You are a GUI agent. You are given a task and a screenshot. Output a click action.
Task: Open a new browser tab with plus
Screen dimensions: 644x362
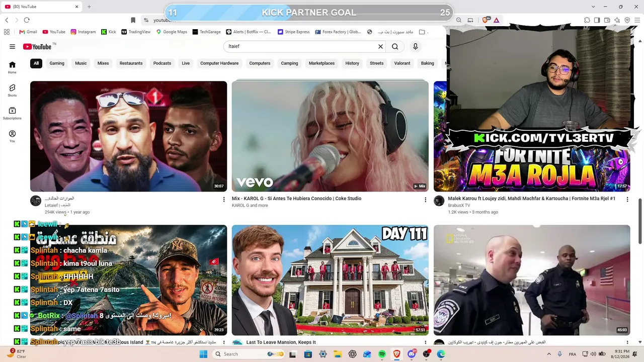click(89, 7)
